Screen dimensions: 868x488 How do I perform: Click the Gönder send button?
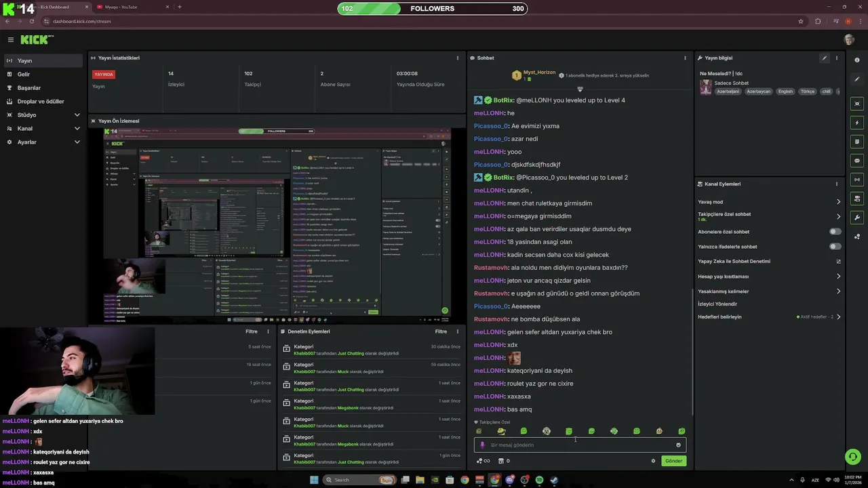point(673,461)
